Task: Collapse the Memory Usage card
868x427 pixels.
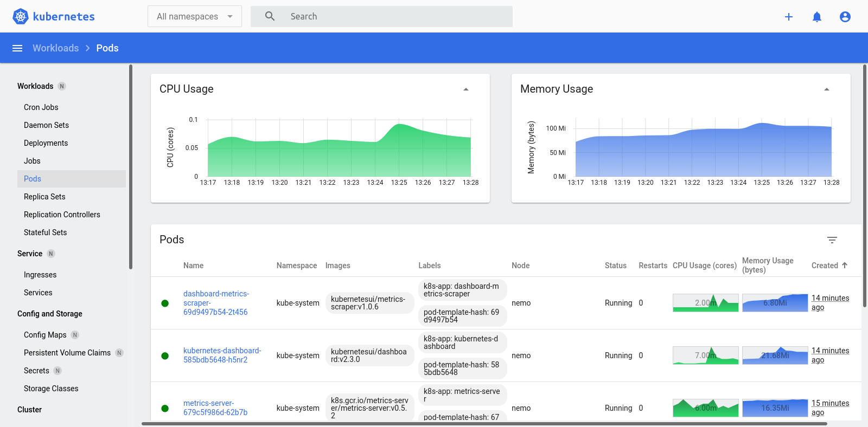Action: pyautogui.click(x=827, y=89)
